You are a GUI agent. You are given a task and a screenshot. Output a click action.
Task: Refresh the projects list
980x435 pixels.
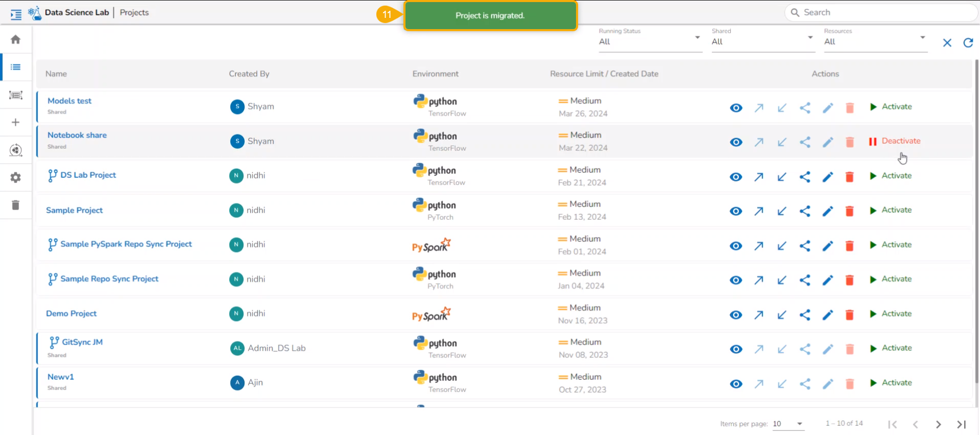(968, 42)
